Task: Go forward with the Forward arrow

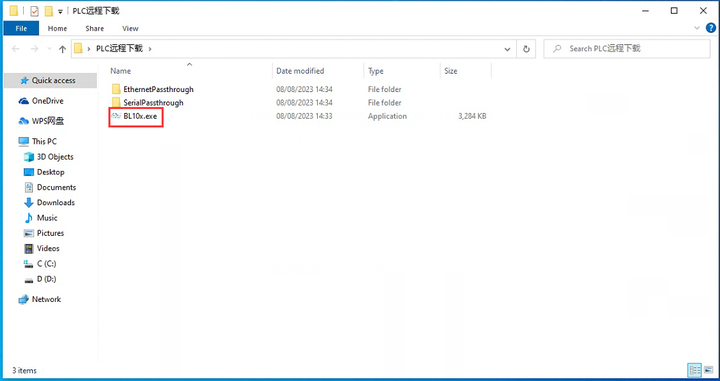Action: click(x=34, y=49)
